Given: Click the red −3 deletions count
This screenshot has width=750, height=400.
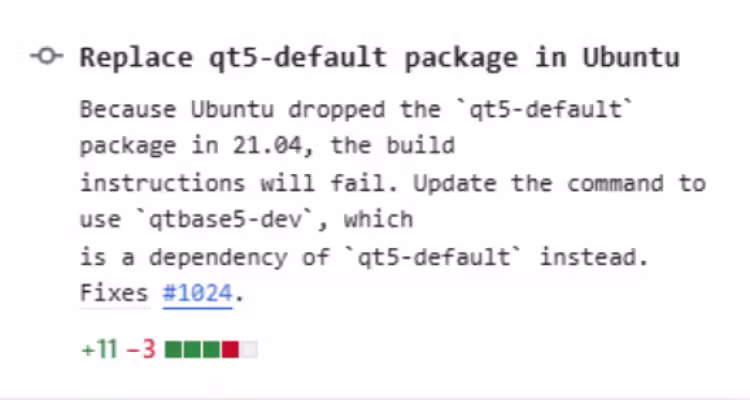Looking at the screenshot, I should (141, 349).
